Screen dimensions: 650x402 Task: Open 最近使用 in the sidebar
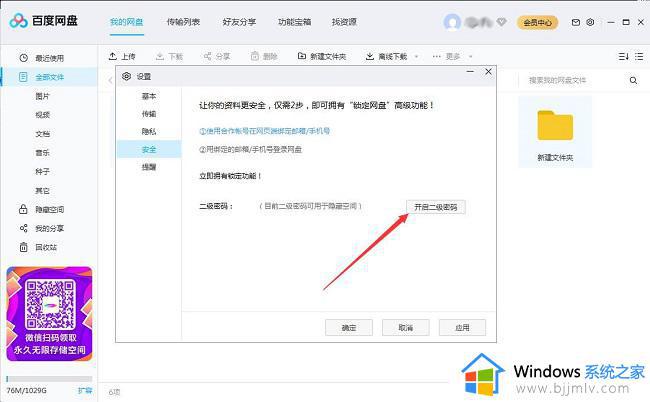pyautogui.click(x=49, y=58)
